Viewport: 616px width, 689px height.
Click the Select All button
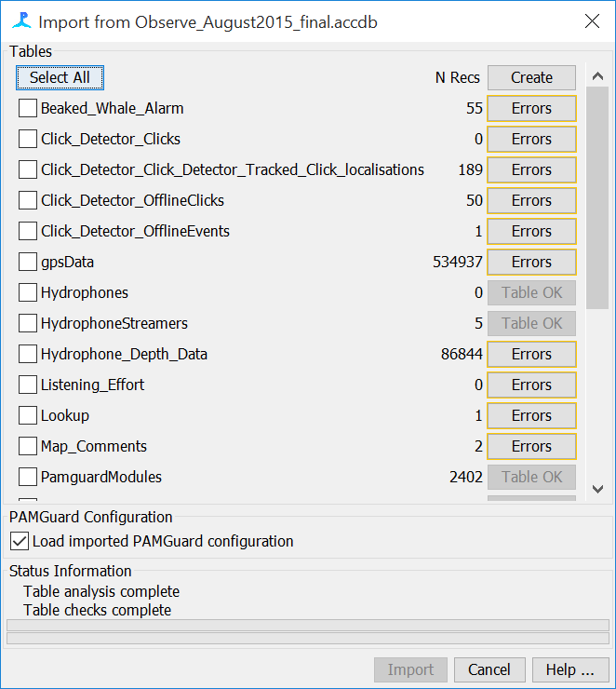pyautogui.click(x=60, y=78)
